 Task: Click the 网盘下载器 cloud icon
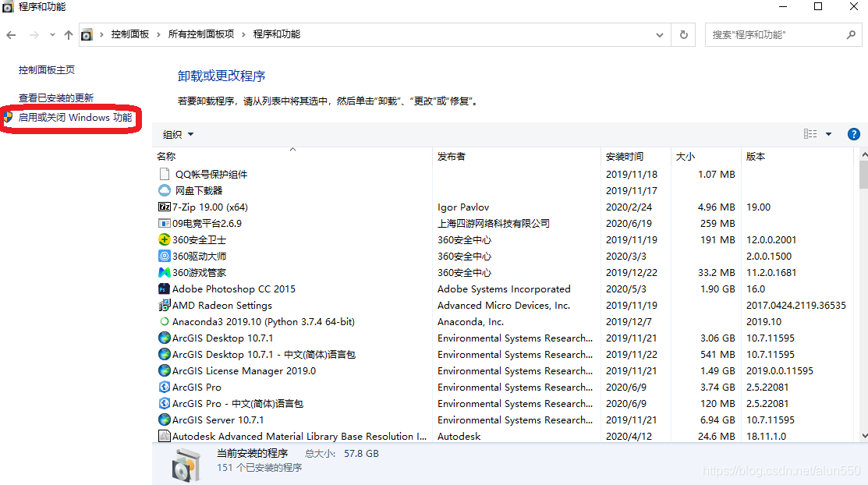(165, 190)
